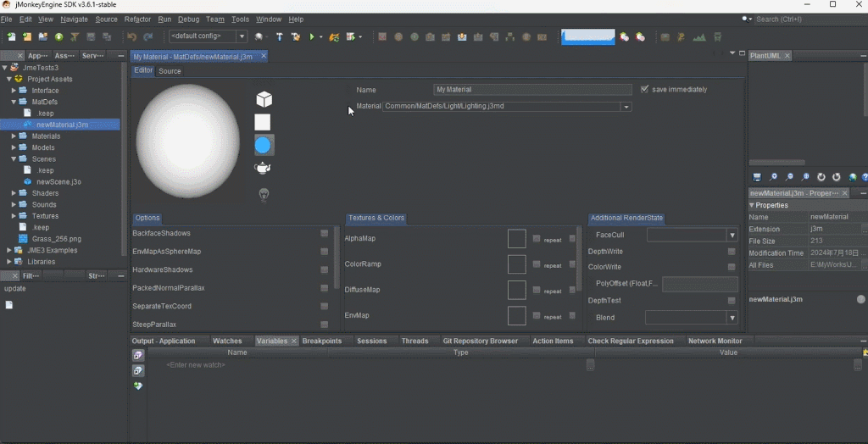
Task: Click the ellipsis button in the new watch row
Action: pos(590,365)
